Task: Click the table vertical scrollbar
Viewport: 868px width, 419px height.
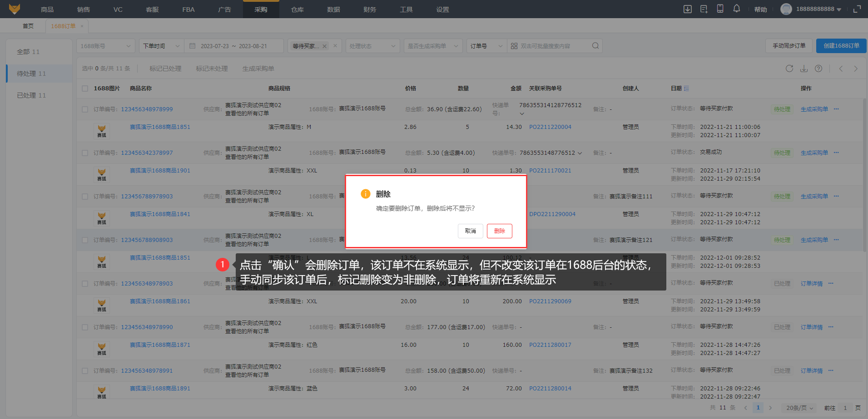Action: [x=865, y=175]
